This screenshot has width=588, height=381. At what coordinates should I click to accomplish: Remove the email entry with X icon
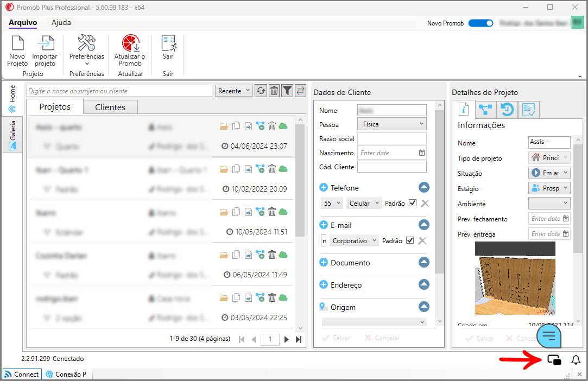click(422, 241)
